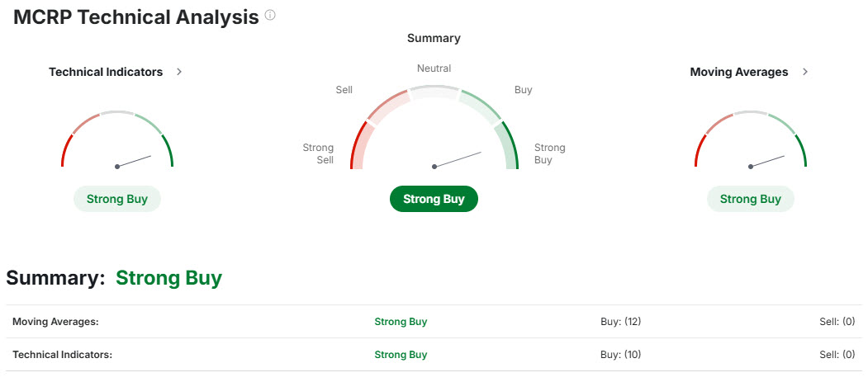Click the info icon beside MCRP Technical Analysis
This screenshot has height=382, width=868.
click(x=270, y=16)
